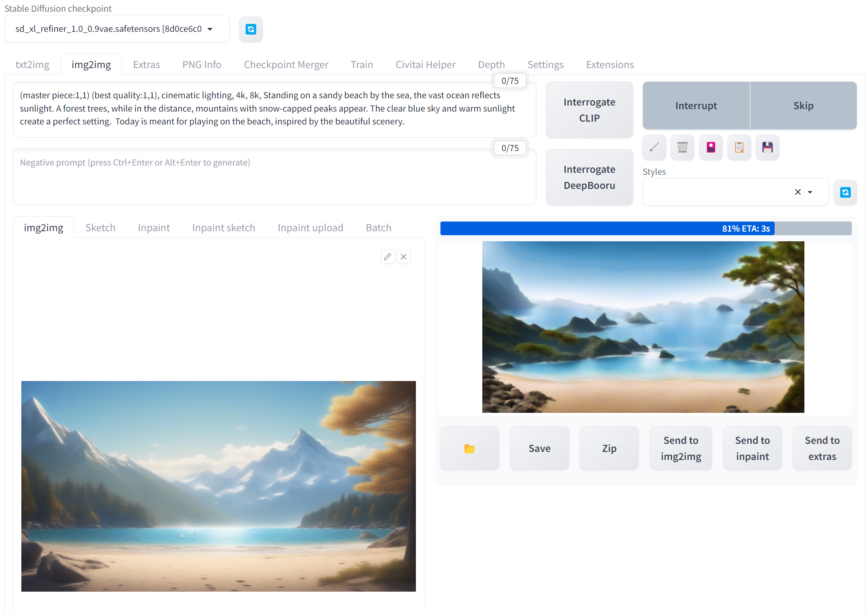Viewport: 868px width, 613px height.
Task: Switch to Inpaint upload sub-tab
Action: click(x=310, y=228)
